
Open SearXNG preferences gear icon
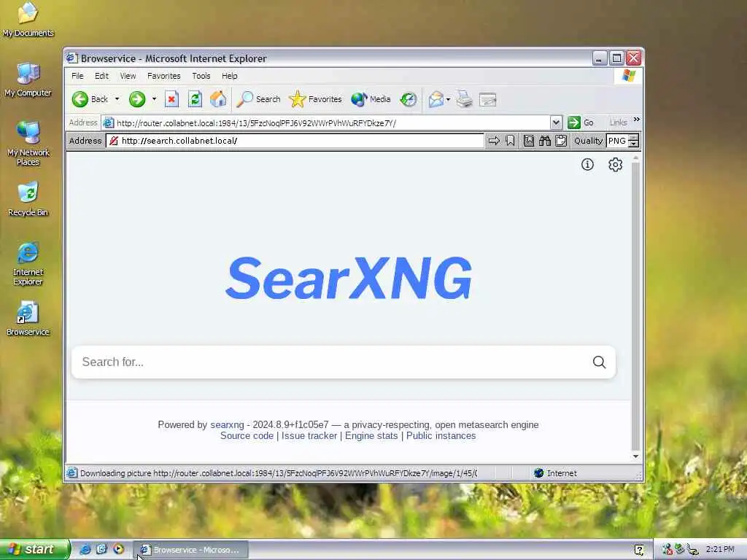point(616,164)
